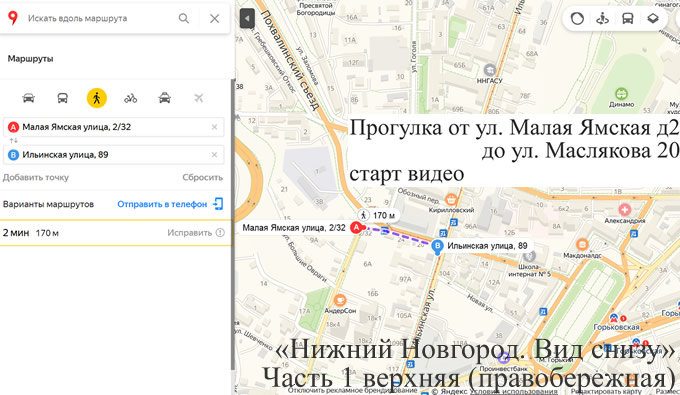680x395 pixels.
Task: Open the map layers selector
Action: (653, 19)
